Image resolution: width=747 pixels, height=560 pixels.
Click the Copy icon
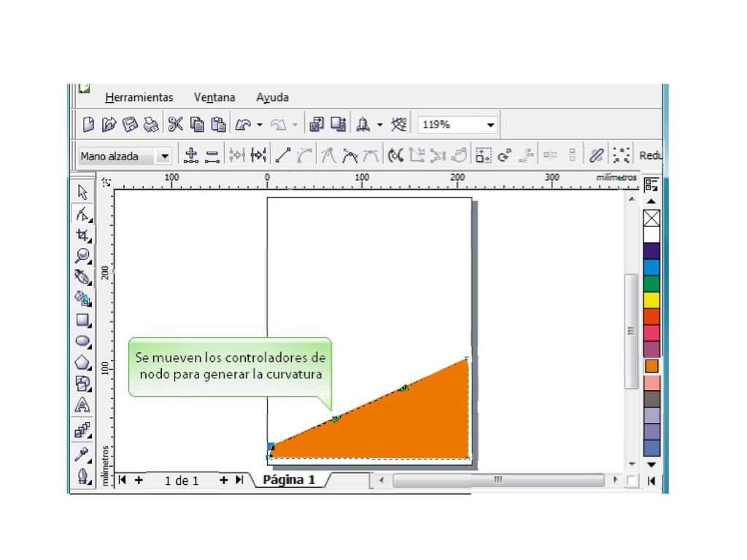[197, 124]
